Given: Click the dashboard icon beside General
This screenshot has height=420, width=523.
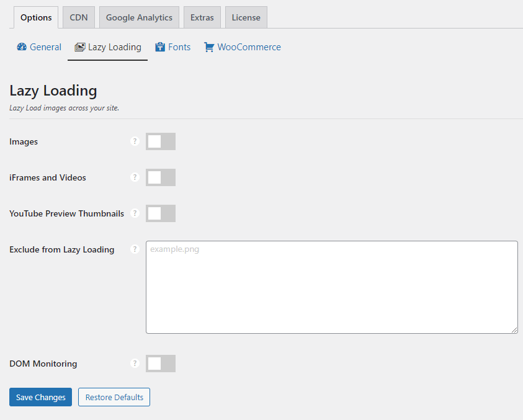Looking at the screenshot, I should (22, 47).
